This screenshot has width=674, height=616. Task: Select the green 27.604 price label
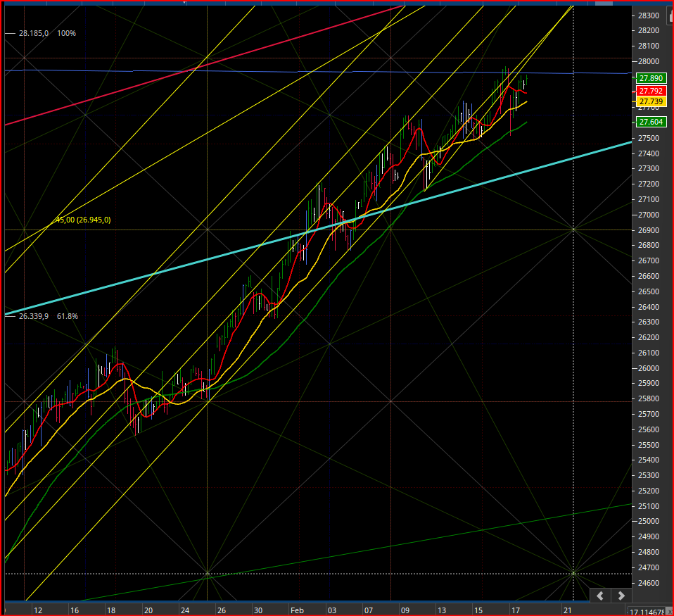[x=651, y=122]
